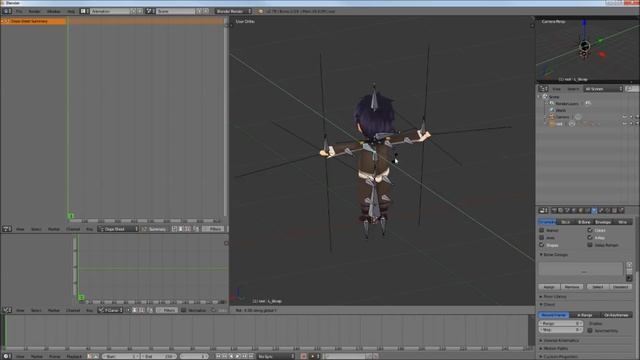Select Bone Constraints properties tab icon

pos(608,211)
